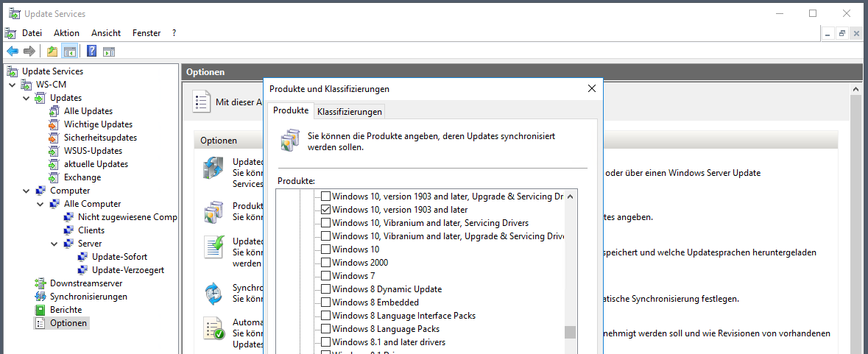Image resolution: width=868 pixels, height=354 pixels.
Task: Collapse the Updates tree node
Action: [x=26, y=98]
